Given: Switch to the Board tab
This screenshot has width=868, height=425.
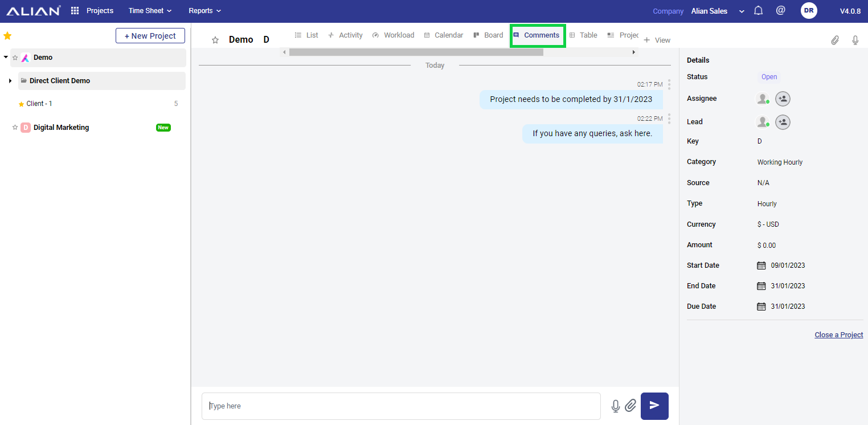Looking at the screenshot, I should coord(488,35).
